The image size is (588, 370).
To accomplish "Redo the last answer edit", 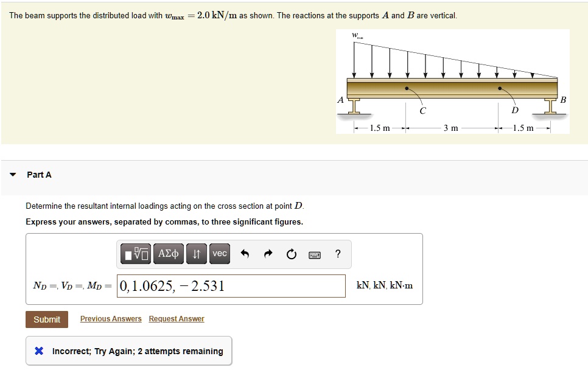I will 268,254.
